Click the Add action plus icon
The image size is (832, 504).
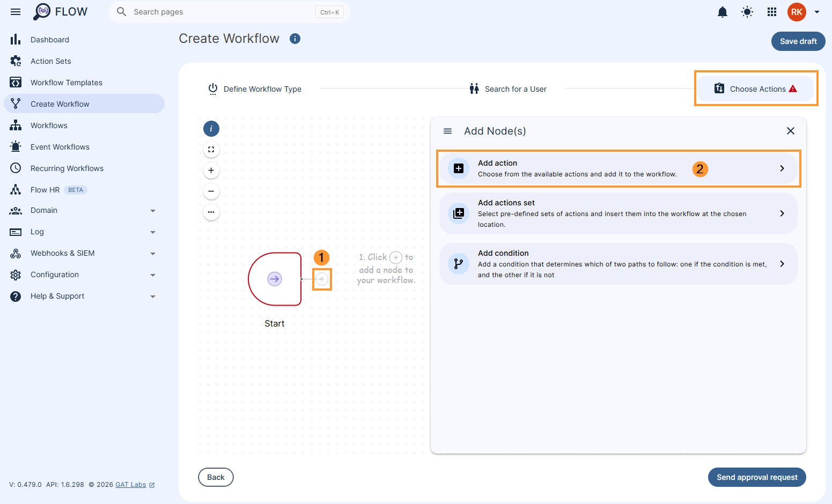coord(459,168)
